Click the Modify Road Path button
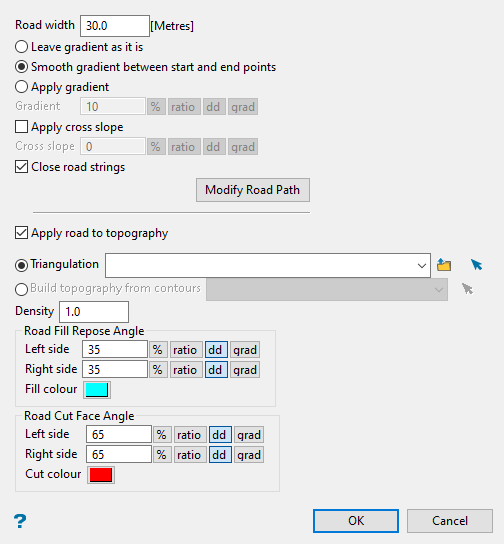504x544 pixels. coord(253,190)
